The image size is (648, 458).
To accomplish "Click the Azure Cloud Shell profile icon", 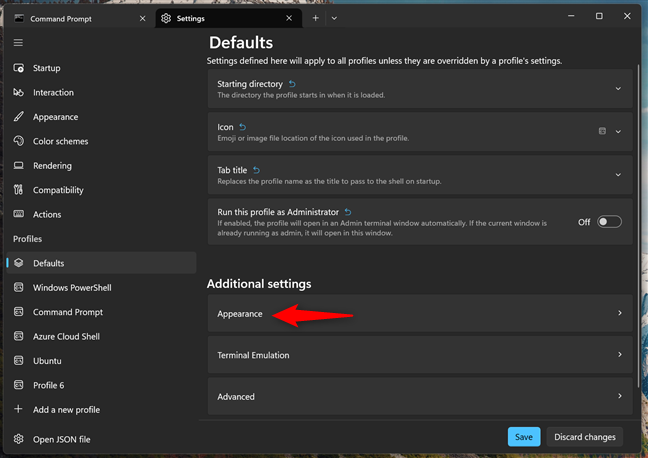I will click(x=19, y=336).
